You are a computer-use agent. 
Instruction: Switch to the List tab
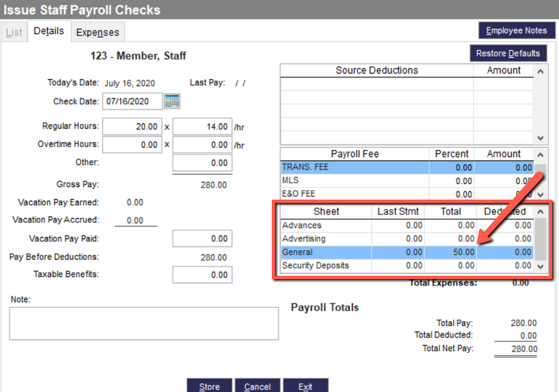14,32
